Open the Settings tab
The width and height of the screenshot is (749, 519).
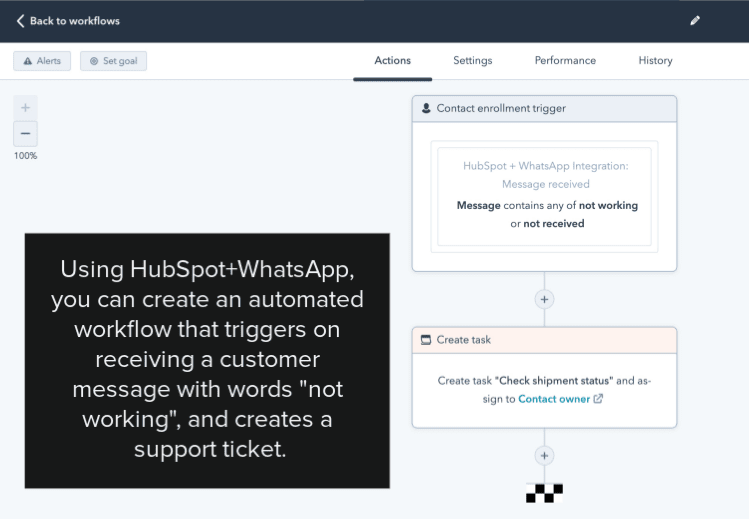pyautogui.click(x=472, y=61)
